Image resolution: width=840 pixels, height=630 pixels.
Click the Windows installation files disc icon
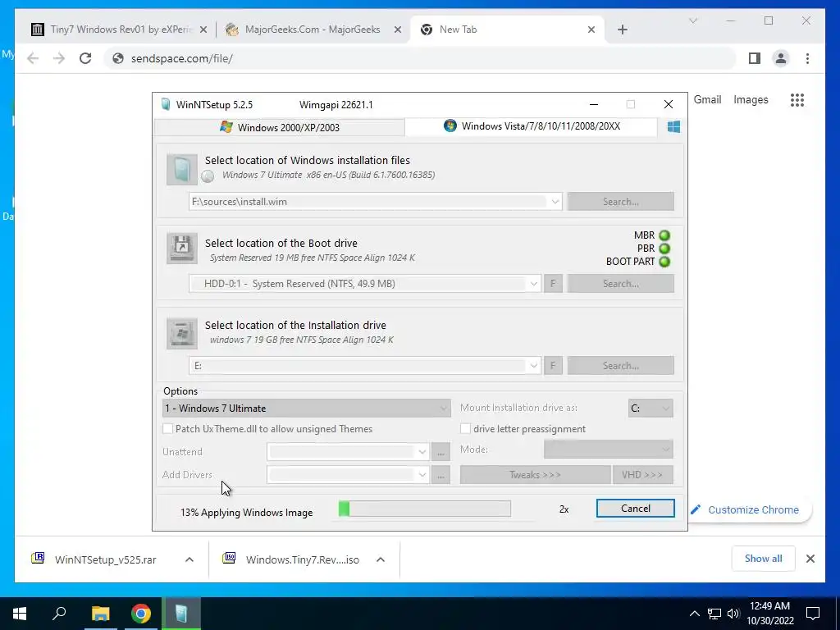coord(181,169)
